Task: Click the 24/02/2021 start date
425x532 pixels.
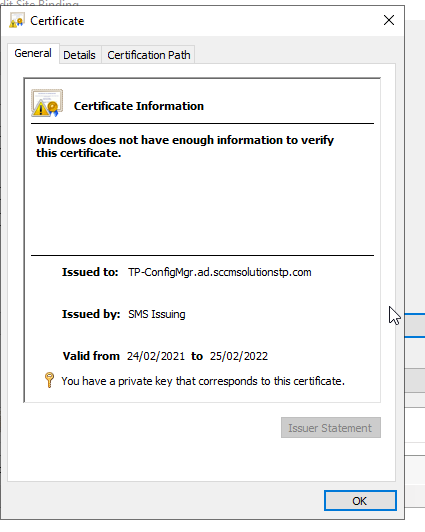Action: [x=156, y=356]
